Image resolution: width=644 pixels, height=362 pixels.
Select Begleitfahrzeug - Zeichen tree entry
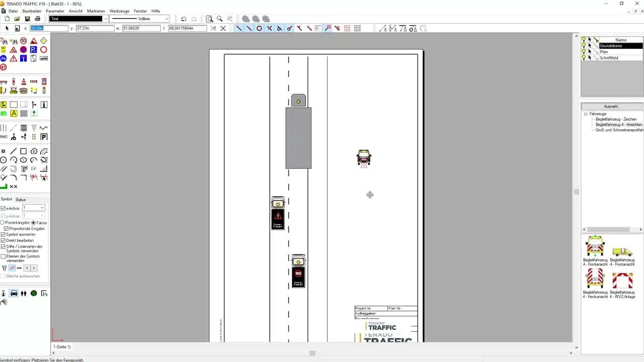click(616, 119)
